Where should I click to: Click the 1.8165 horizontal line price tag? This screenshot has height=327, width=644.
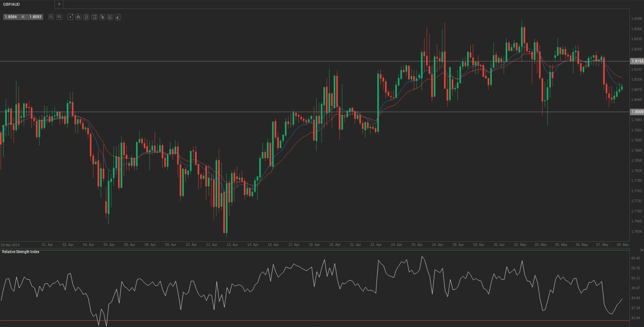coord(637,61)
